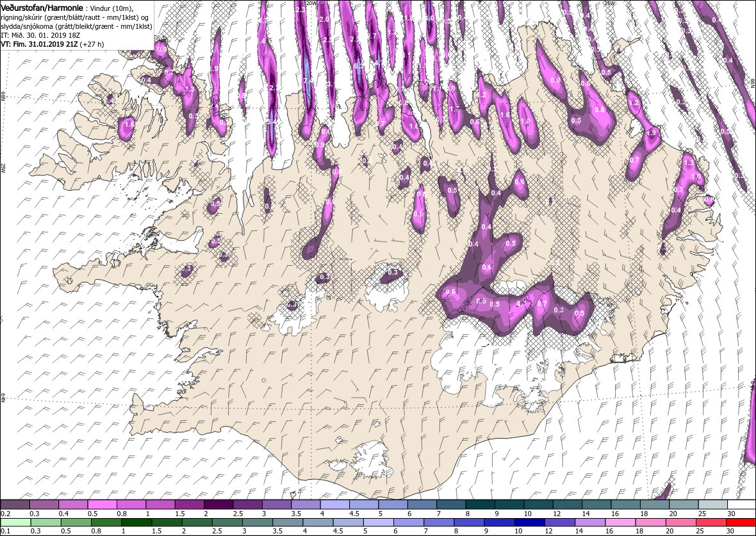Click the 10–12 swatch in upper snow legend
The image size is (756, 536).
(x=538, y=505)
